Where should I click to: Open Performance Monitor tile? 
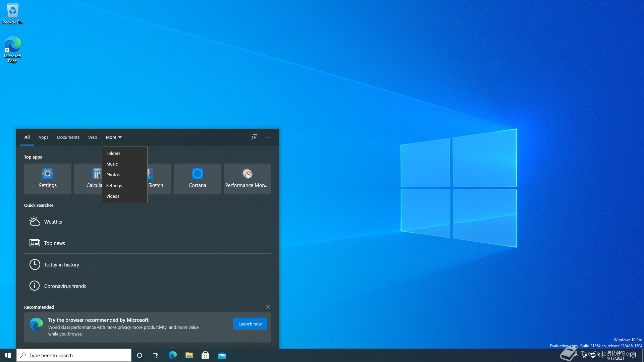(247, 179)
